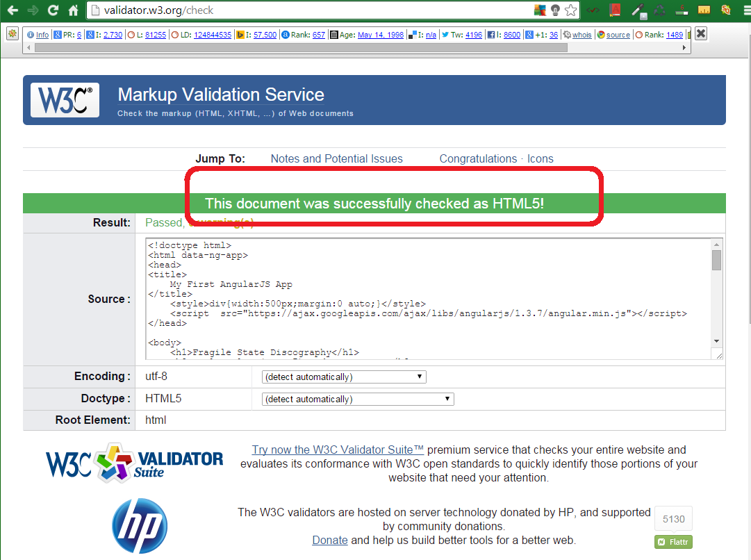751x560 pixels.
Task: Open the Chrome hamburger menu
Action: point(746,10)
